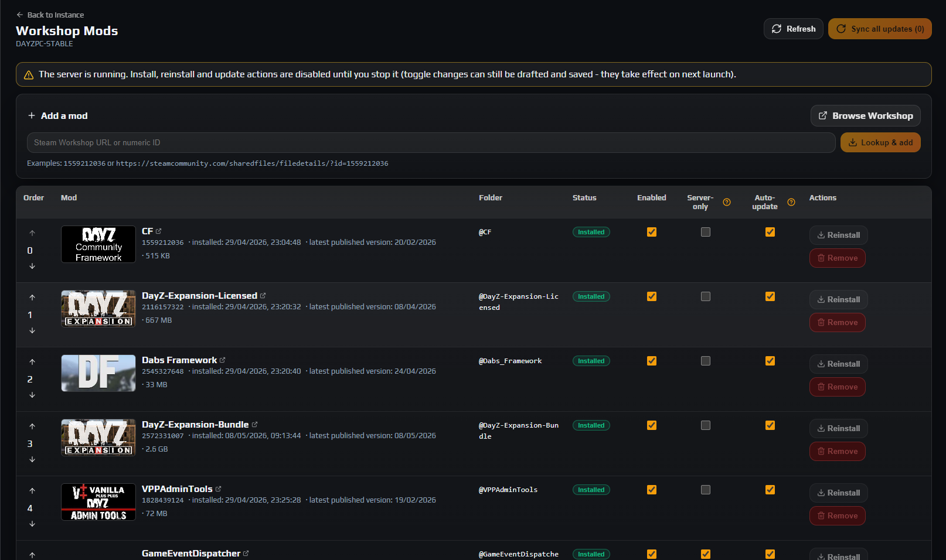Click Remove for DayZ-Expansion-Bundle
Screen dimensions: 946x560
[x=838, y=451]
